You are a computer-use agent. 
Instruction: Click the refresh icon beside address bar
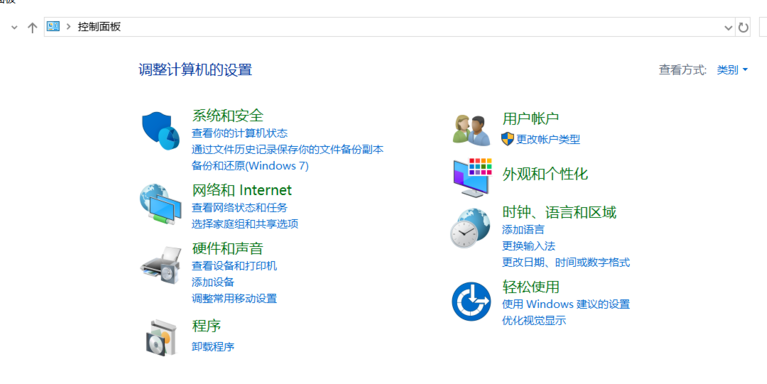[x=743, y=27]
